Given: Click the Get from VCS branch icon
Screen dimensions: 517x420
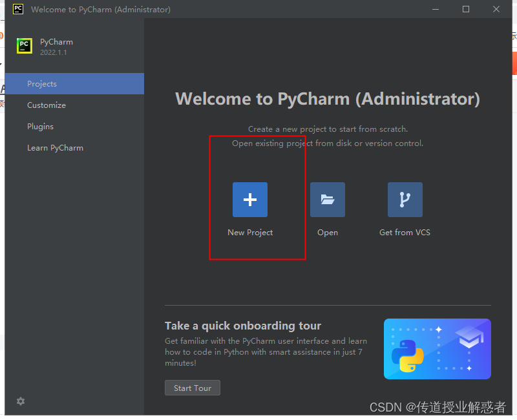Looking at the screenshot, I should click(405, 200).
